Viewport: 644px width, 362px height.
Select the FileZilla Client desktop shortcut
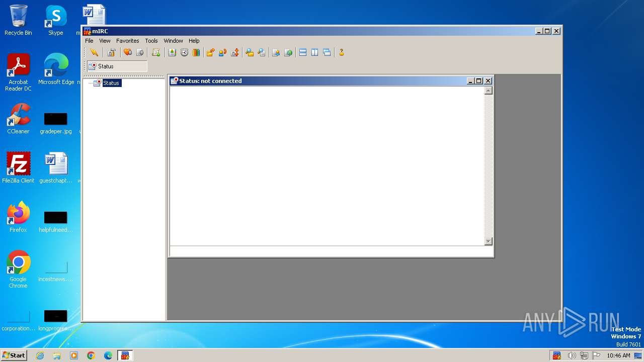click(18, 167)
